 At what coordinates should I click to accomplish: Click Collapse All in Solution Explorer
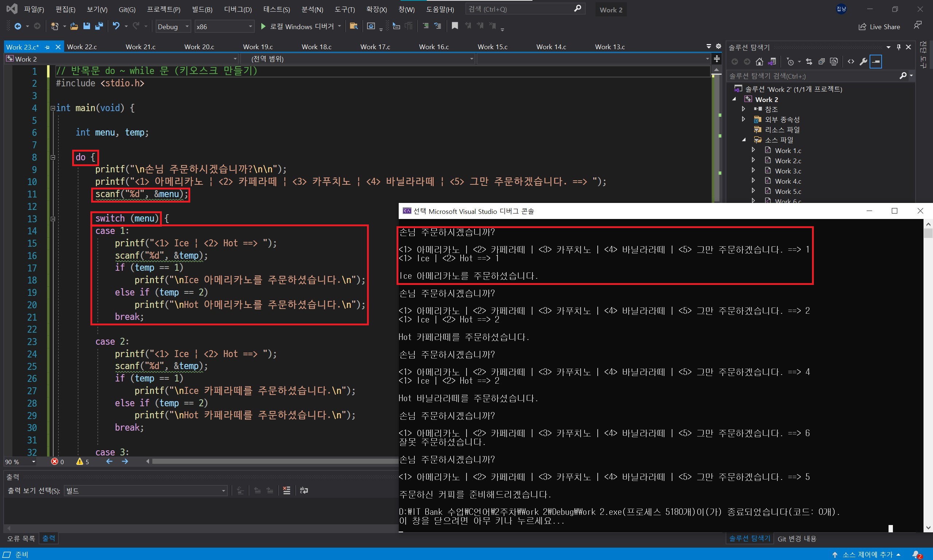(821, 62)
